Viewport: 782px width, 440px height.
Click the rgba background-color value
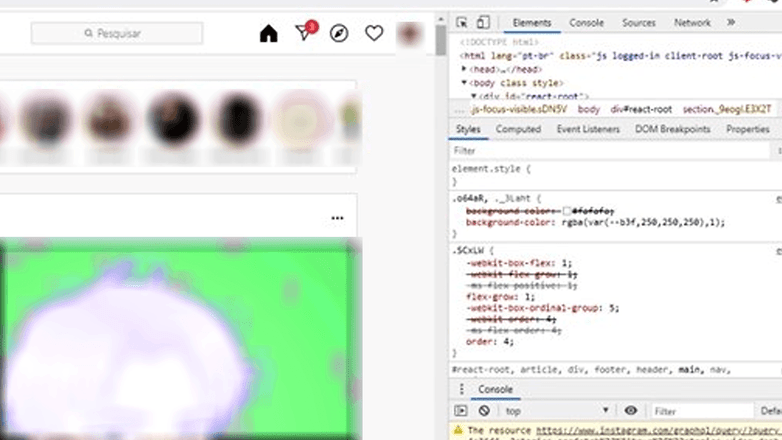(x=642, y=222)
